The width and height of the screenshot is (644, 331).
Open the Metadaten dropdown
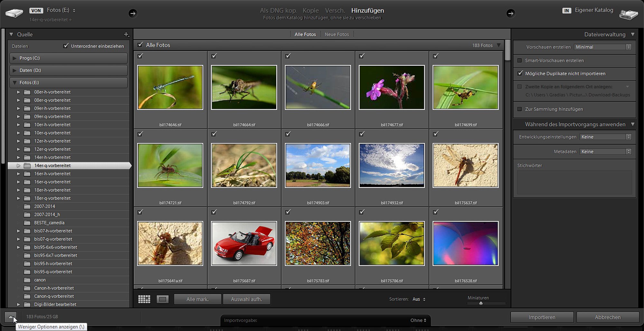pyautogui.click(x=605, y=151)
